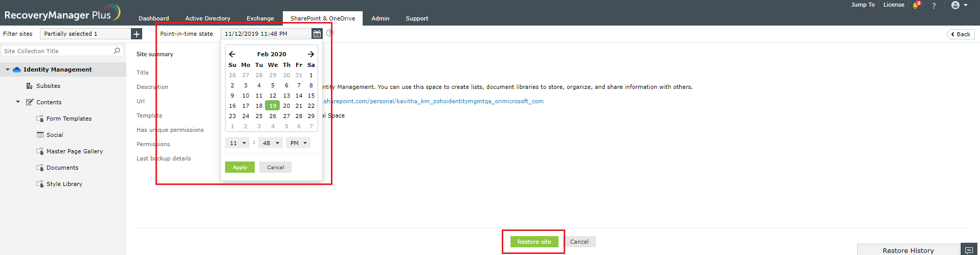Click the point-in-time help question icon
Image resolution: width=980 pixels, height=255 pixels.
330,33
